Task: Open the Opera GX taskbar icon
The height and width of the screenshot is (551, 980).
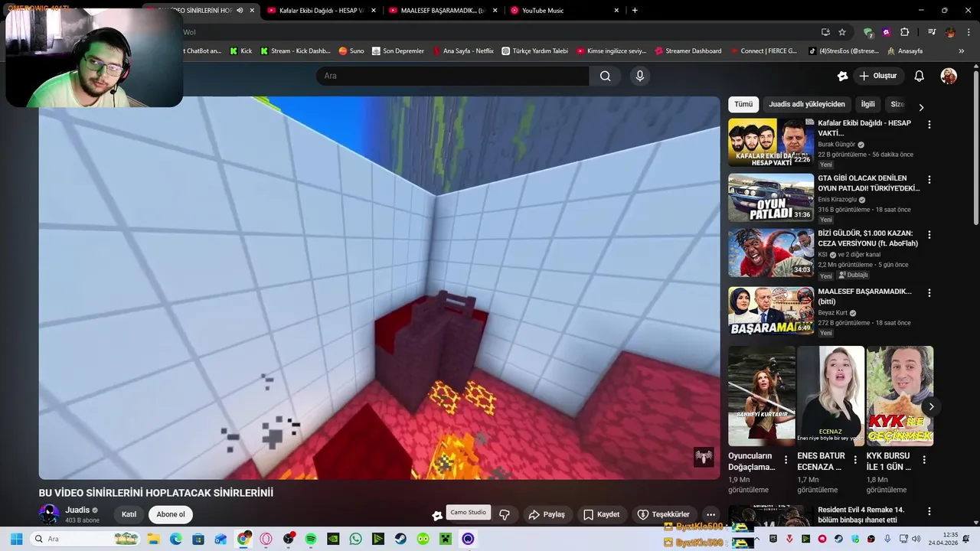Action: coord(266,539)
